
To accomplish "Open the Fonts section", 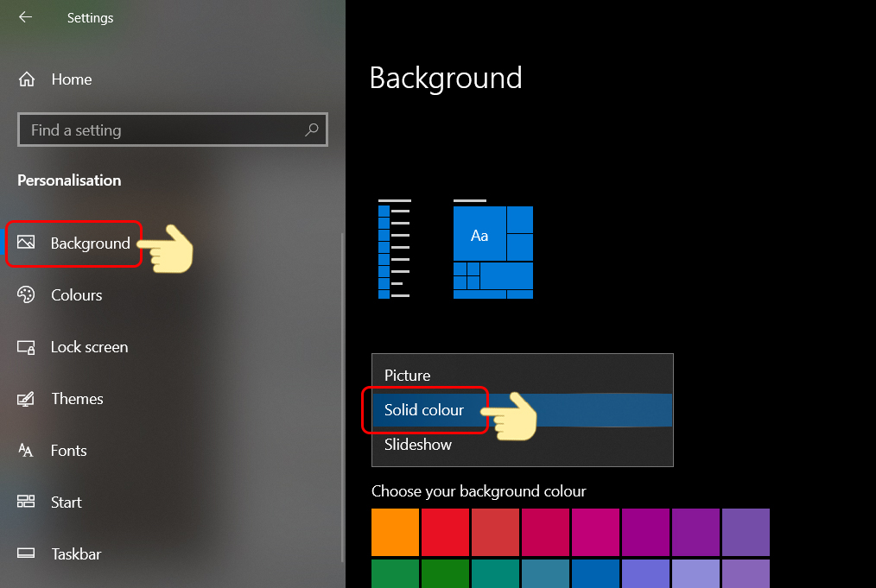I will pos(69,451).
